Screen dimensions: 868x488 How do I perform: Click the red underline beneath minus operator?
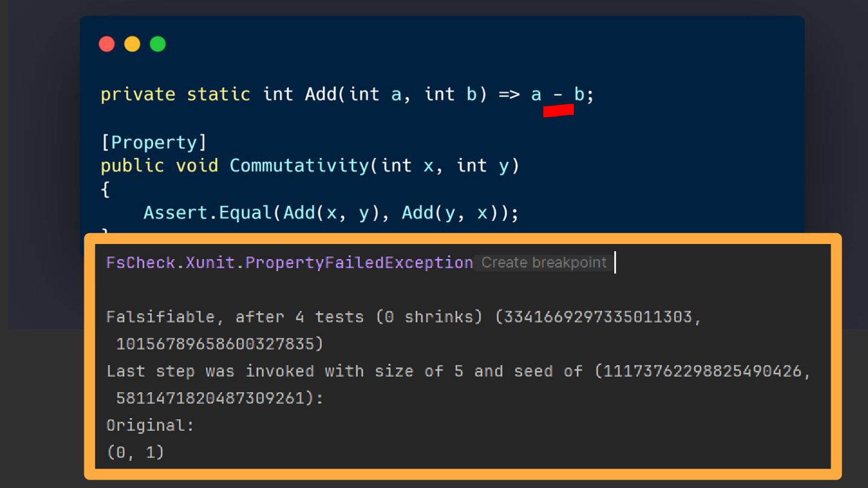click(558, 110)
